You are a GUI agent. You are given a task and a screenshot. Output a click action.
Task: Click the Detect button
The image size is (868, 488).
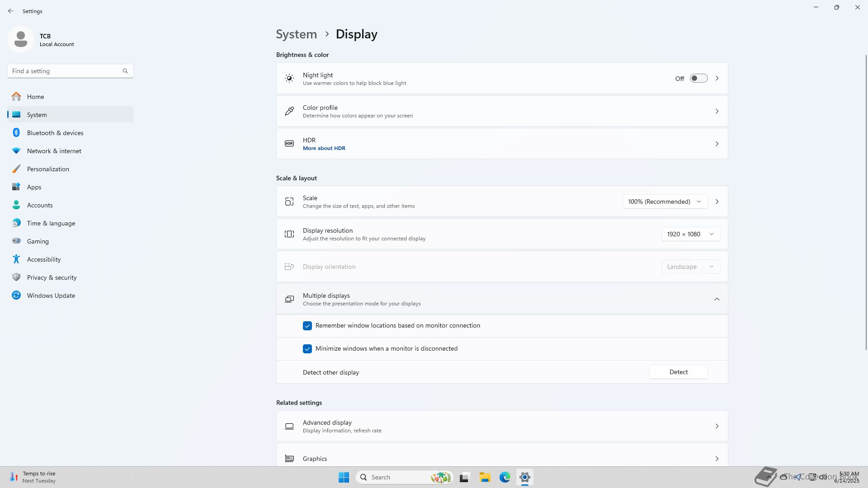click(x=678, y=372)
